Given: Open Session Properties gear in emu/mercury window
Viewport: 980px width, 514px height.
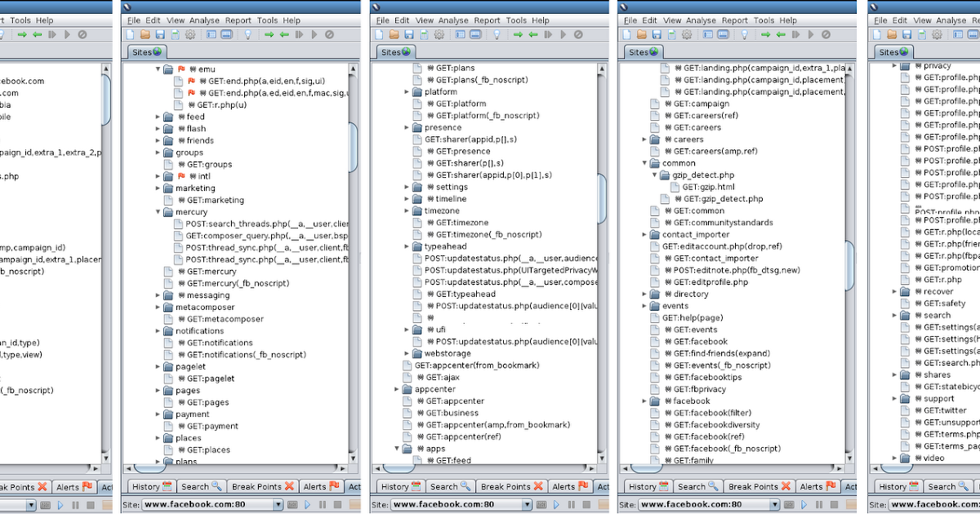Looking at the screenshot, I should [190, 34].
